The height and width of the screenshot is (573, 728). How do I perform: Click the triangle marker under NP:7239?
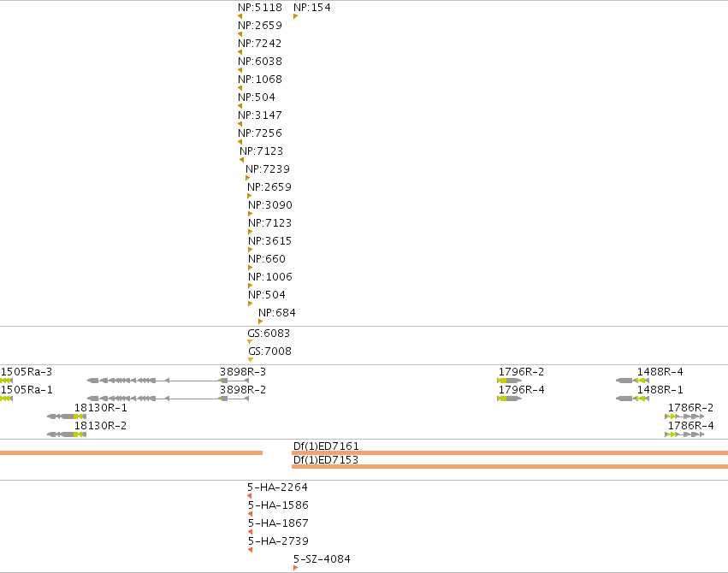(247, 178)
